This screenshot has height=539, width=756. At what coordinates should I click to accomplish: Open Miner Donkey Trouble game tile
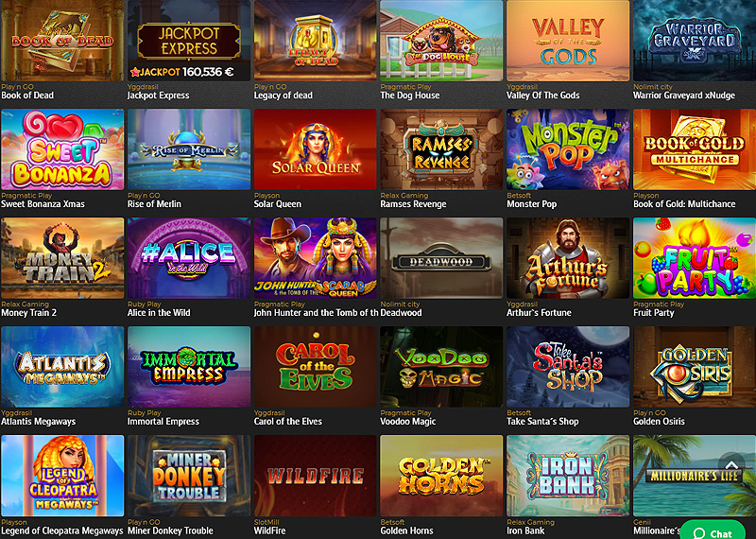point(189,476)
